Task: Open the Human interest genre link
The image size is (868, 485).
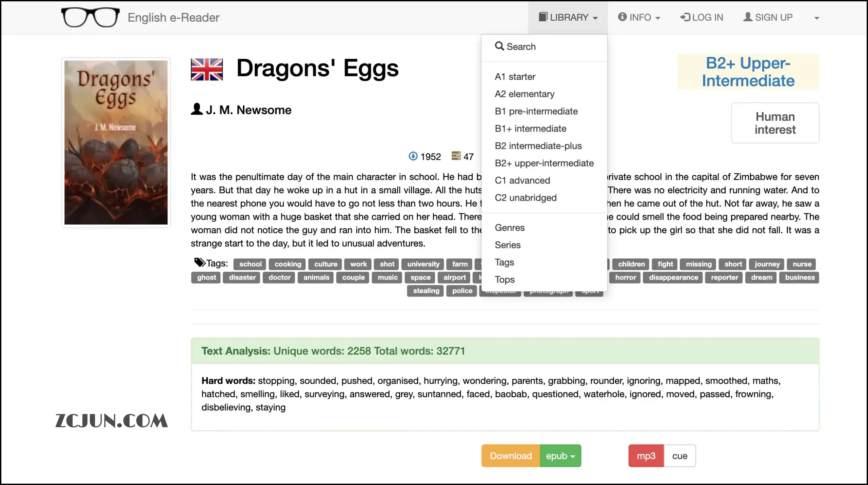Action: pyautogui.click(x=775, y=123)
